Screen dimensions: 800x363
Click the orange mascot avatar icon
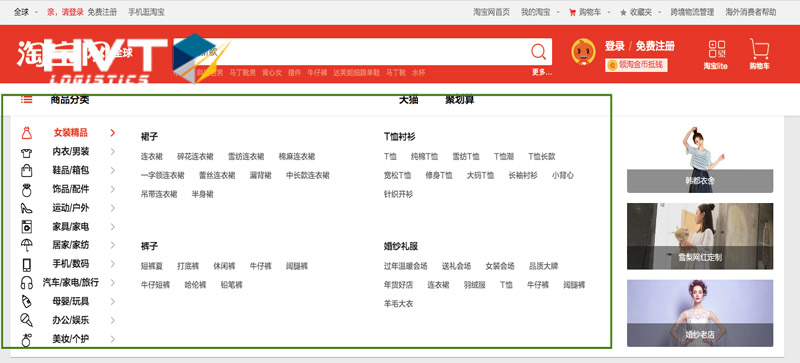(x=583, y=52)
